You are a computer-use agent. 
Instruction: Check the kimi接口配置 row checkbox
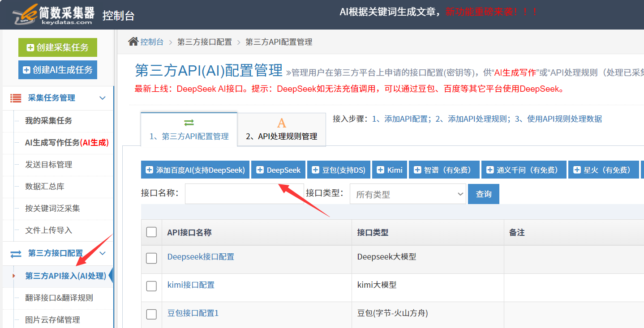coord(151,286)
